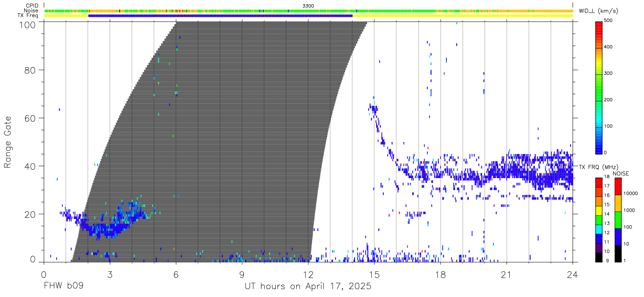Click the Noise row label
The image size is (644, 297).
[31, 10]
